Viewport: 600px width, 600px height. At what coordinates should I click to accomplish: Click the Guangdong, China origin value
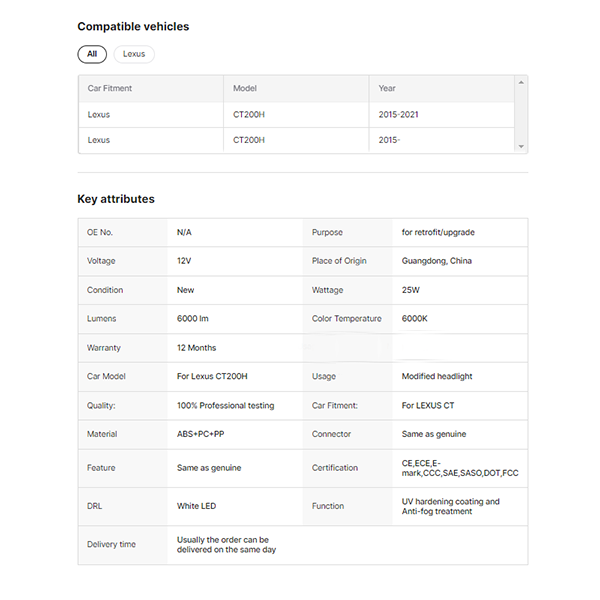click(x=437, y=261)
